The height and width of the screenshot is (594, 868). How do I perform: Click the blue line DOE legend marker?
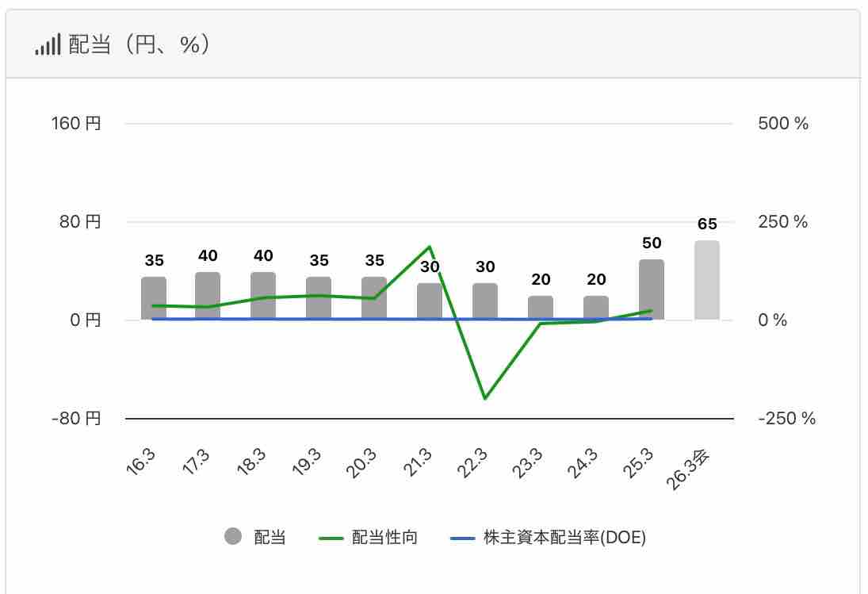coord(462,538)
